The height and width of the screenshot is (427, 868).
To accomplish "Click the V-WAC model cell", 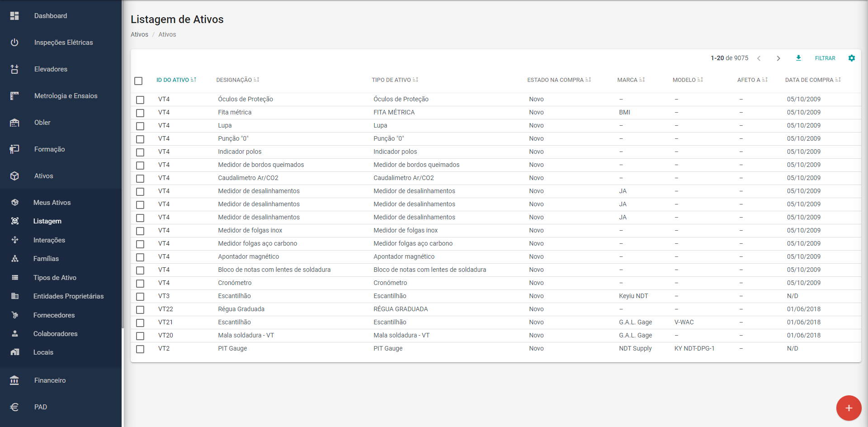I will 684,322.
